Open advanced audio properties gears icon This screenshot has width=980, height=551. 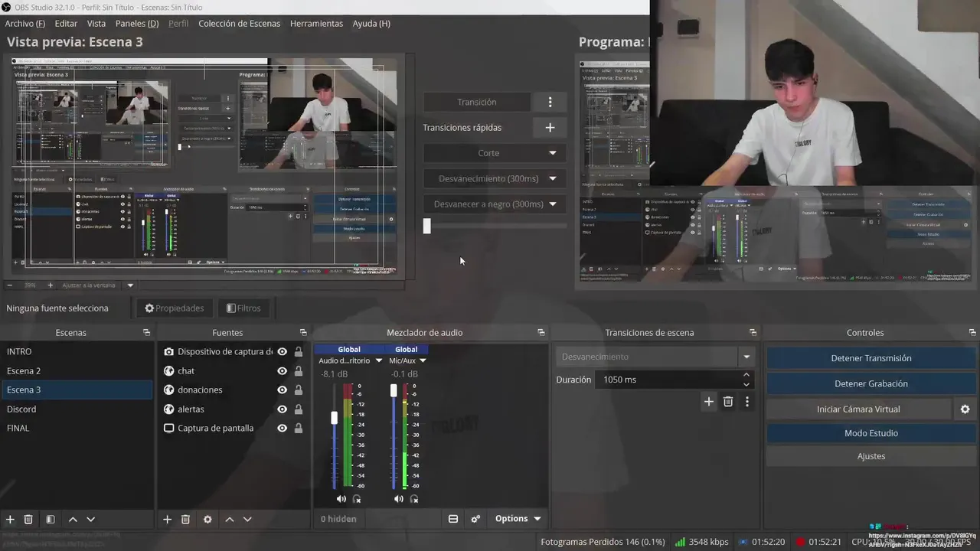click(x=475, y=519)
